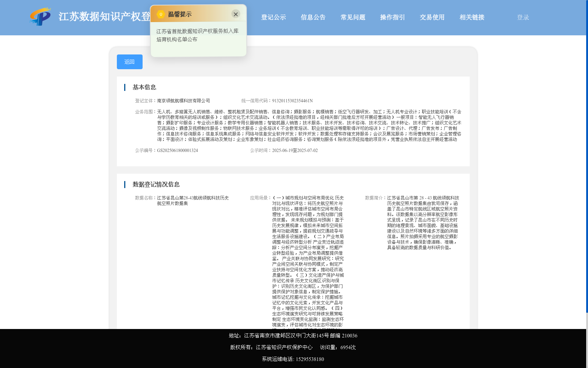Image resolution: width=588 pixels, height=368 pixels.
Task: Click the 数据简介 description paragraph
Action: [x=423, y=223]
